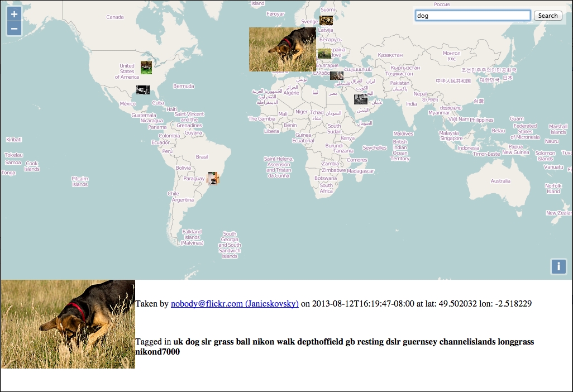Click the Search button
Viewport: 573px width, 392px height.
click(x=547, y=15)
